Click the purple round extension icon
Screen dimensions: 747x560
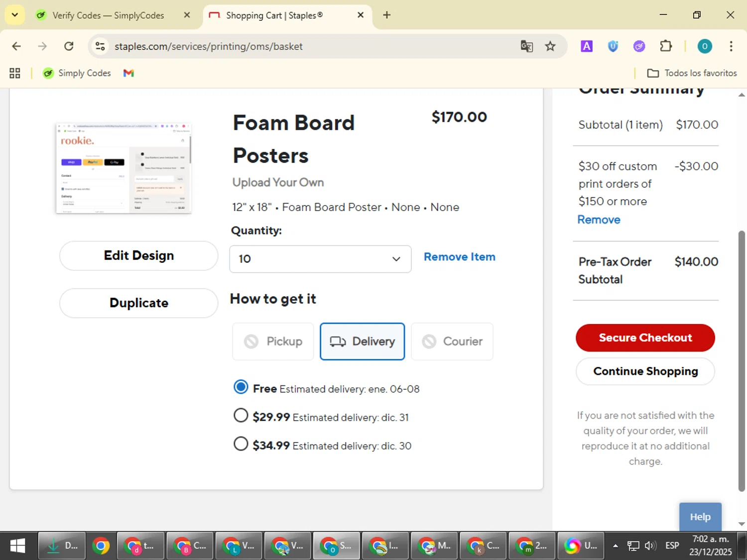pos(639,46)
